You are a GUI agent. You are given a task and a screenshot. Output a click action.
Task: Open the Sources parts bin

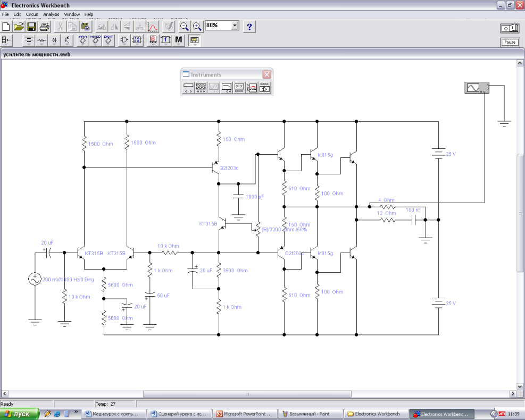(x=29, y=40)
